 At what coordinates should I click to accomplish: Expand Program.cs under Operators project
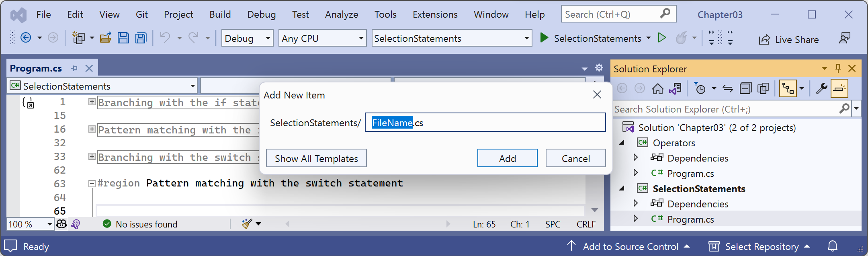click(636, 172)
